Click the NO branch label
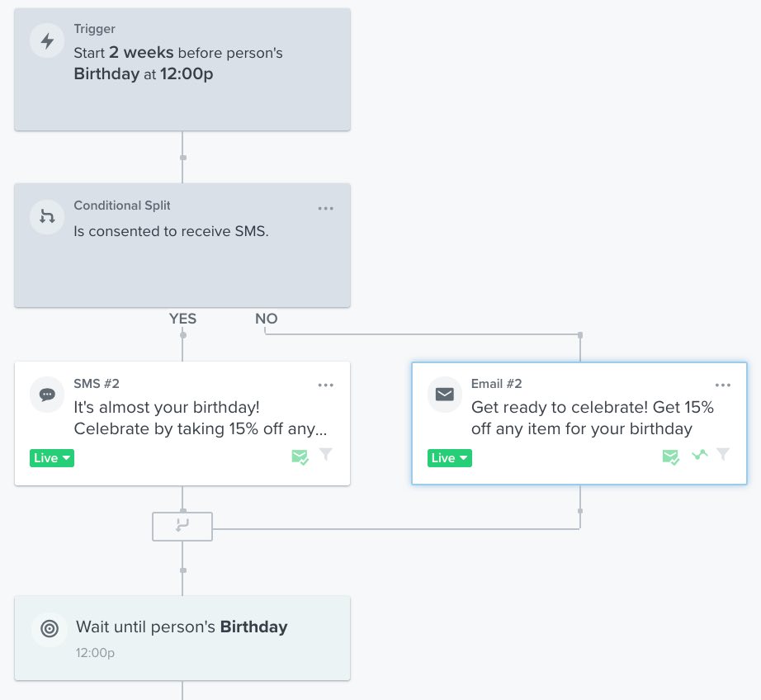 click(266, 319)
